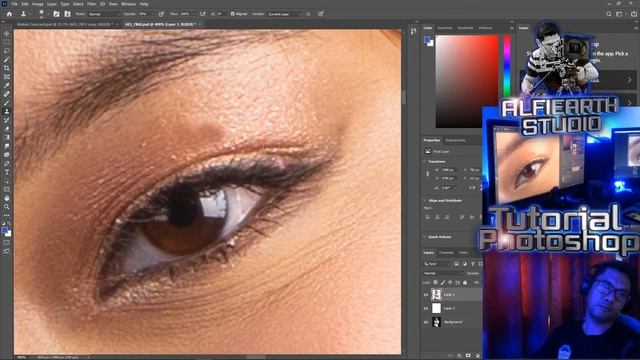This screenshot has width=640, height=360.
Task: Select the Dodge tool
Action: [7, 155]
